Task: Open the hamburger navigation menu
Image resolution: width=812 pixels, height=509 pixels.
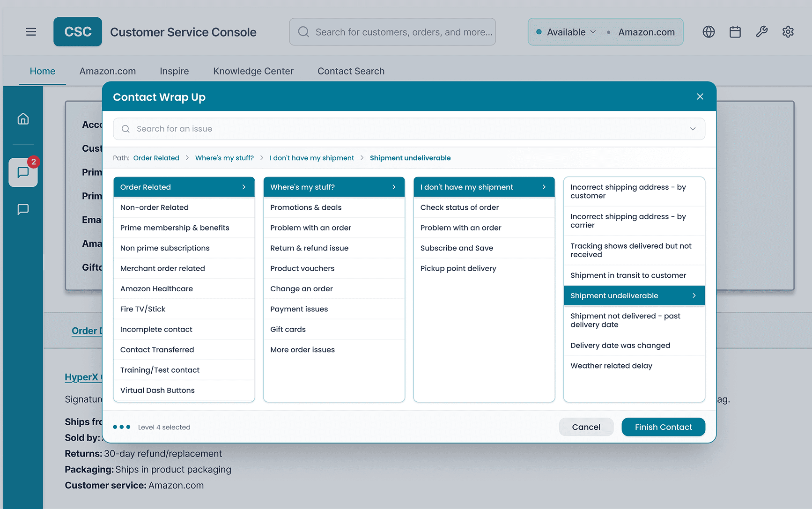Action: (31, 32)
